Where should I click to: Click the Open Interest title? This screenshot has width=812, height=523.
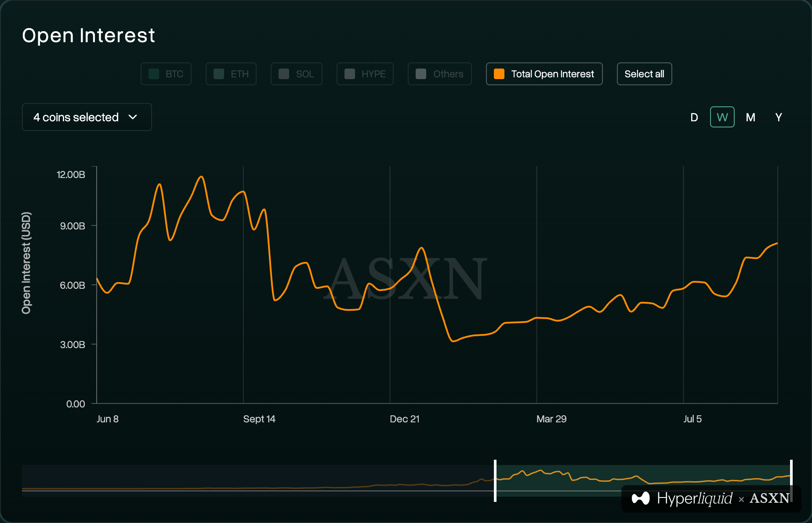tap(89, 35)
